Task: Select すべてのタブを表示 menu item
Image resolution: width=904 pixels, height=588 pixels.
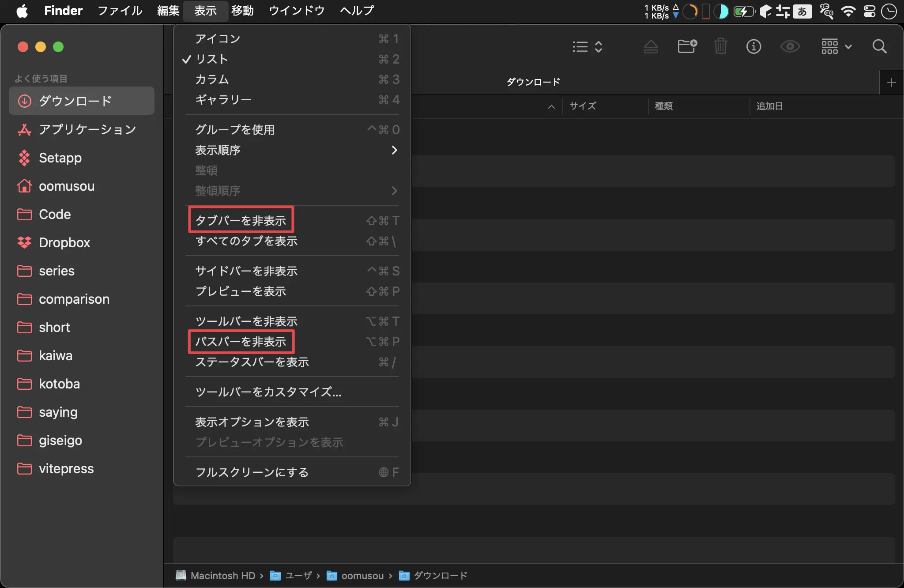Action: click(x=292, y=241)
